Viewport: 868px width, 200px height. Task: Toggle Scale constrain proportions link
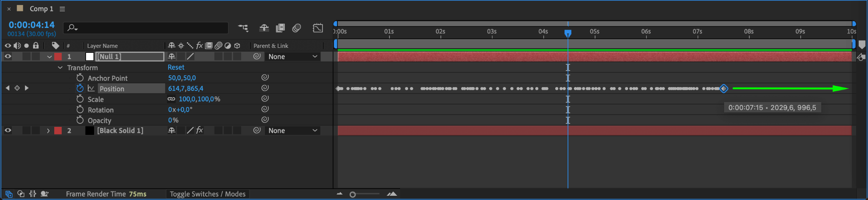click(171, 99)
